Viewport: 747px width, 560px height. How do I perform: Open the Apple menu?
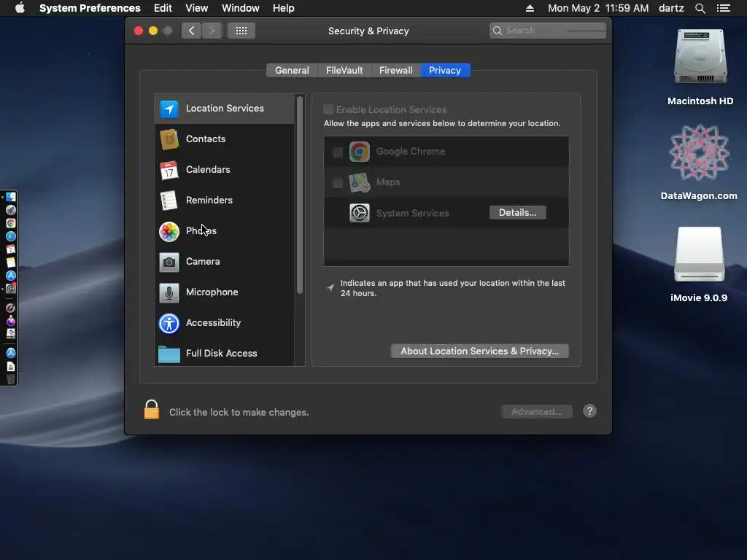coord(20,8)
